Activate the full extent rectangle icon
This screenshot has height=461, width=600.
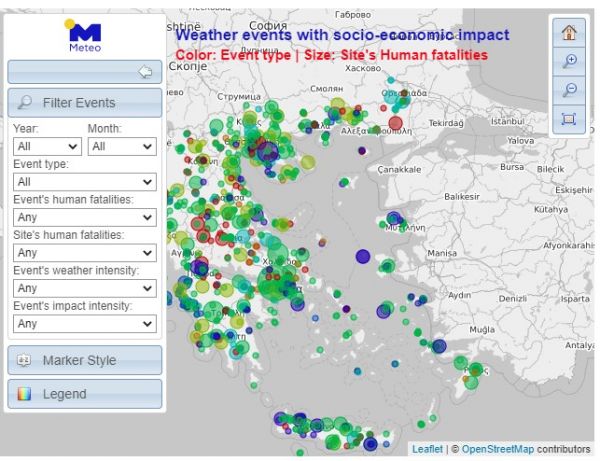[x=569, y=119]
